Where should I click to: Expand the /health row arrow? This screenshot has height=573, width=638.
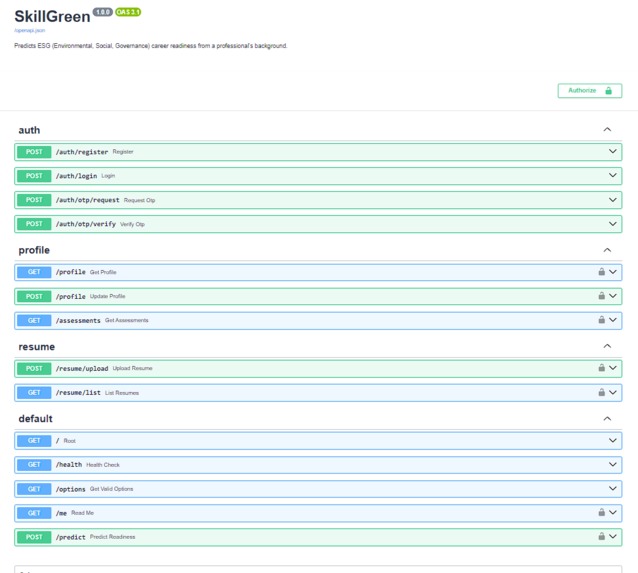coord(612,464)
